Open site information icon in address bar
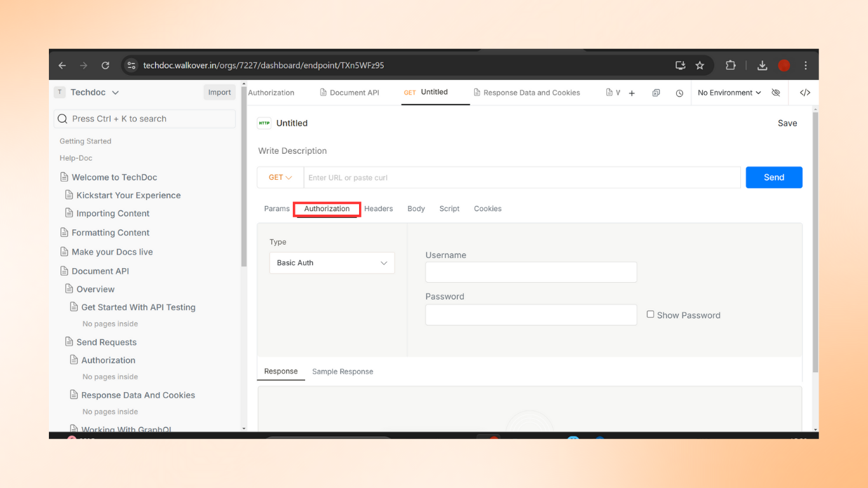This screenshot has width=868, height=488. (131, 65)
